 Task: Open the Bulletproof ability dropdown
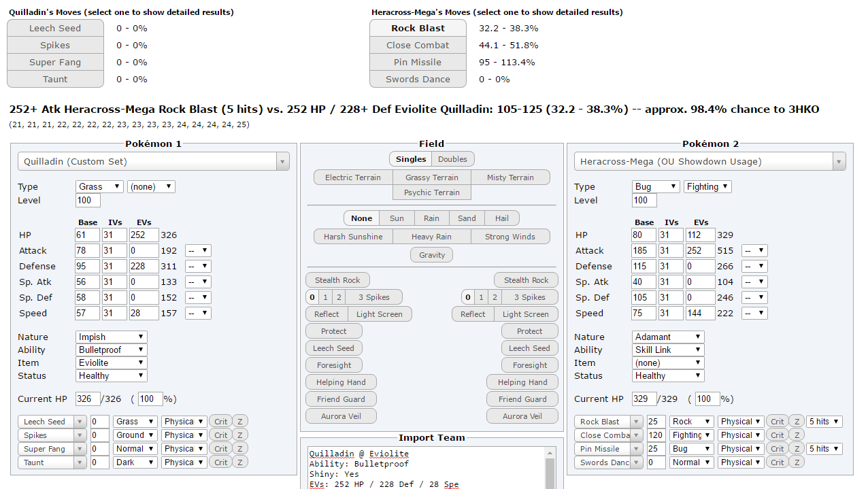112,350
